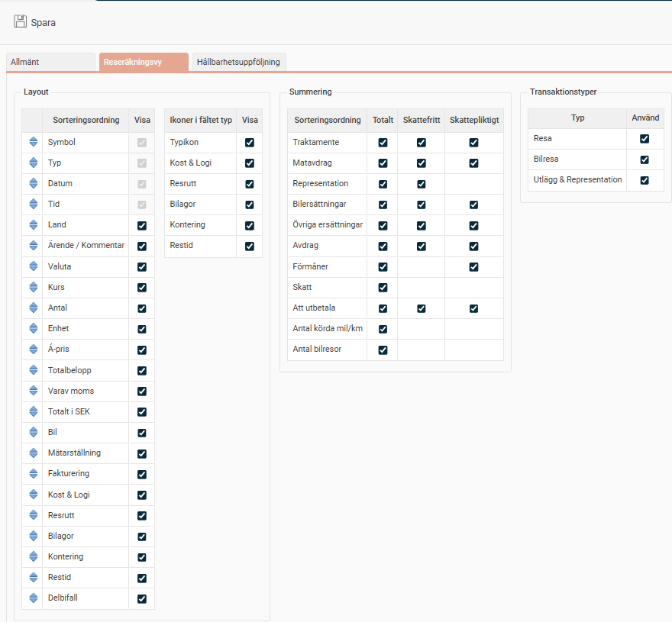Click the sort arrows beside Mätarställning
The width and height of the screenshot is (672, 622).
click(33, 453)
